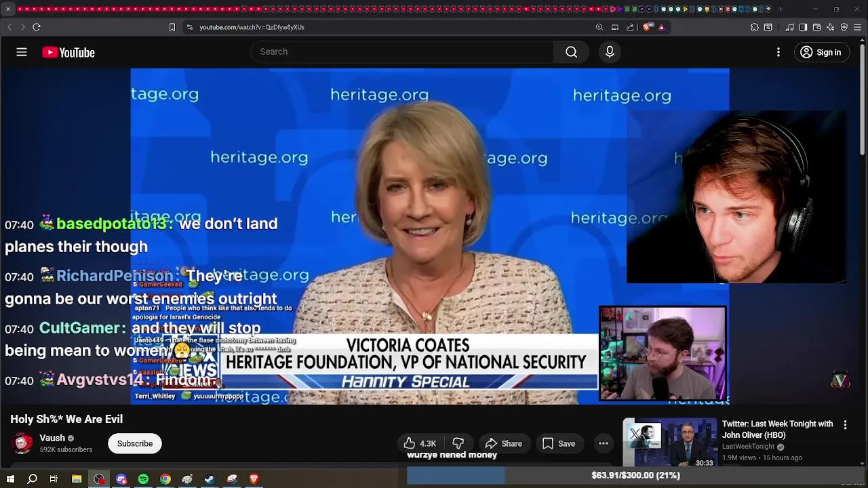Open options for the John Oliver recommendation
The width and height of the screenshot is (868, 488).
(845, 425)
